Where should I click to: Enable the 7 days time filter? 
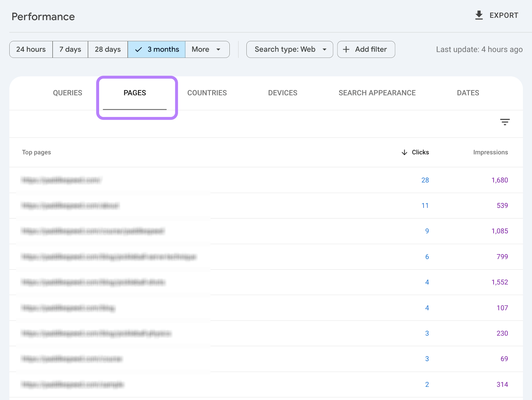(70, 49)
